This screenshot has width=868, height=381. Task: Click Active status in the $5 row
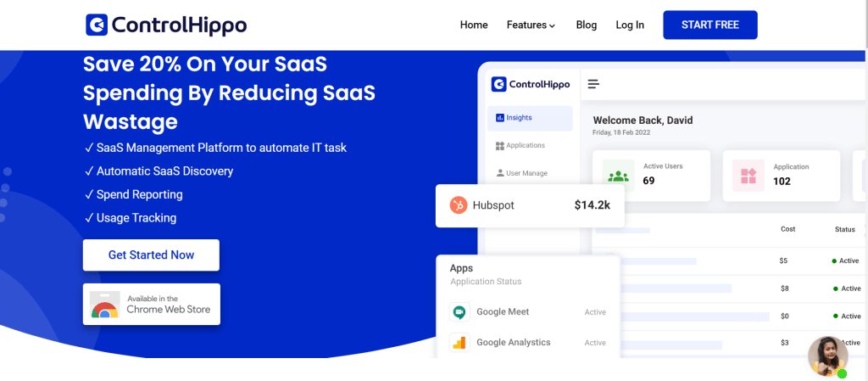tap(846, 261)
